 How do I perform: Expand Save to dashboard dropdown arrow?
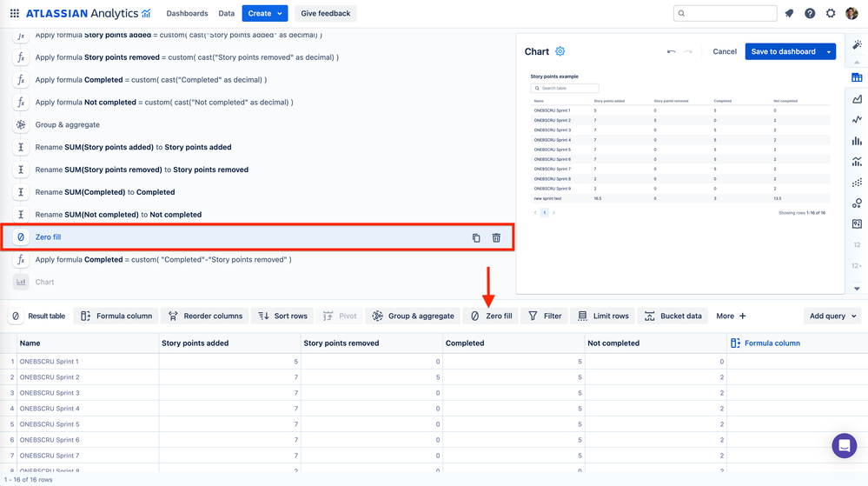coord(829,51)
